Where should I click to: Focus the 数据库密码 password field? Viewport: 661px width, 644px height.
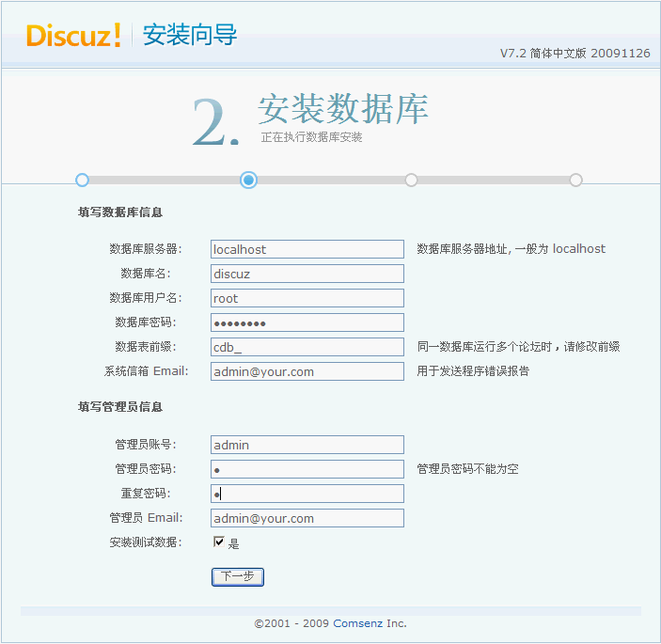(307, 322)
